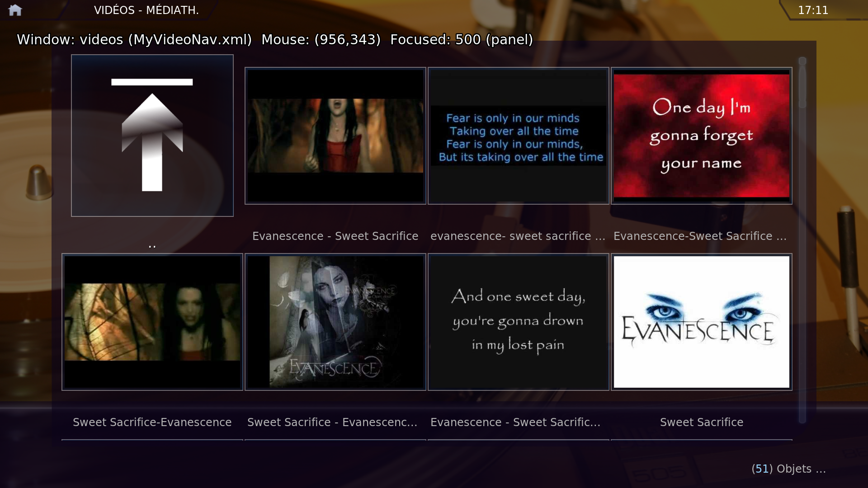This screenshot has width=868, height=488.
Task: Open the 'One day I'm gonna forget your name' thumbnail
Action: [702, 136]
